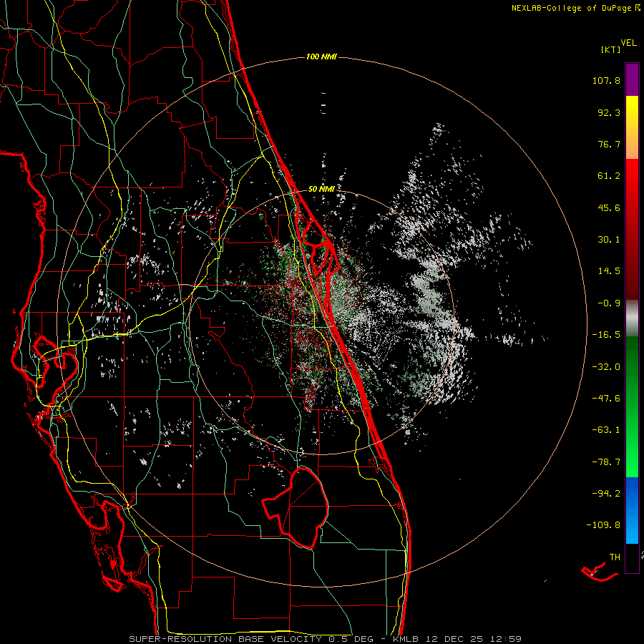The image size is (644, 644).
Task: Click the purple segment of the color bar
Action: pyautogui.click(x=632, y=79)
